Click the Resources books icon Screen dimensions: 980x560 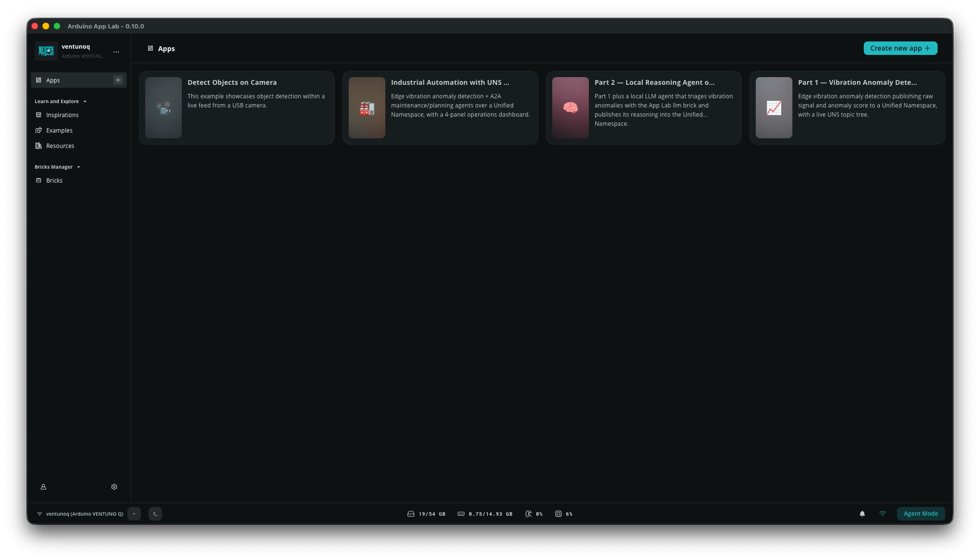(x=39, y=146)
